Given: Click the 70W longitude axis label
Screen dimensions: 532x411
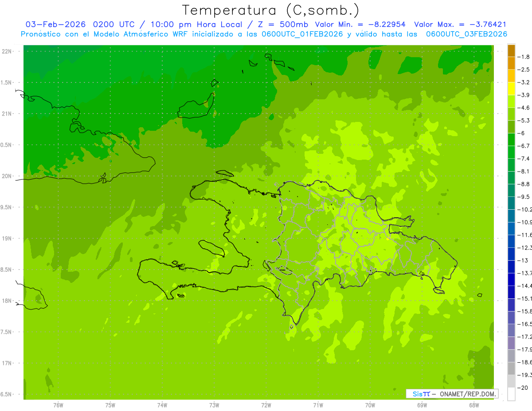Looking at the screenshot, I should click(370, 405).
